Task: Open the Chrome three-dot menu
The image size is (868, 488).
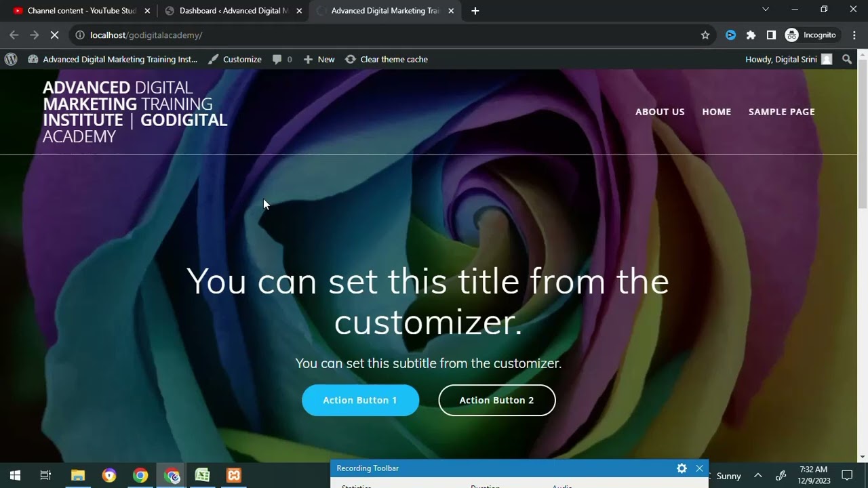Action: [854, 35]
